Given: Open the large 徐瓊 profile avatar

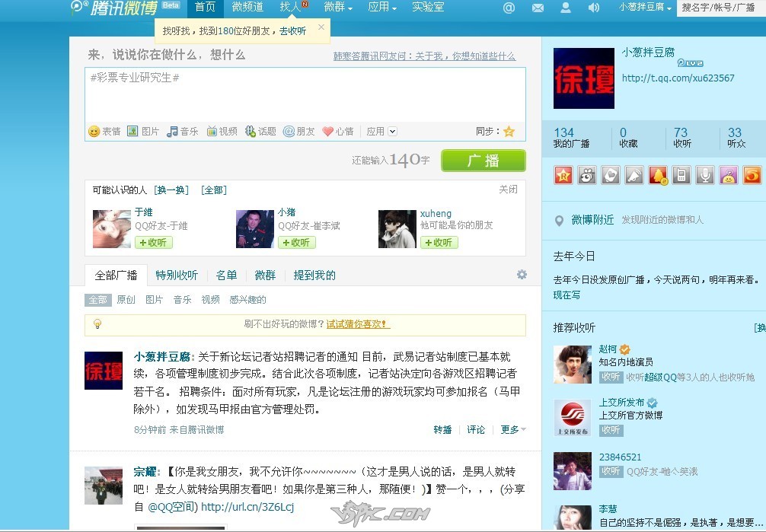Looking at the screenshot, I should click(x=584, y=78).
